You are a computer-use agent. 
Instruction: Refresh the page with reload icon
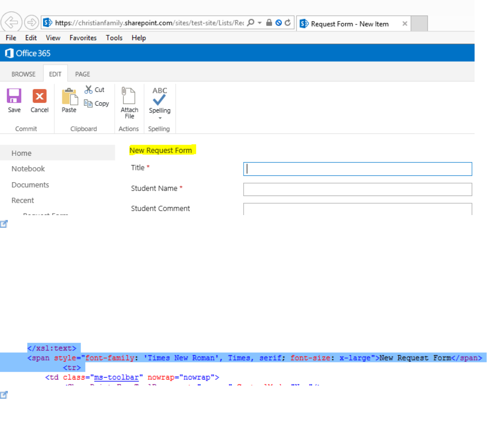(288, 23)
